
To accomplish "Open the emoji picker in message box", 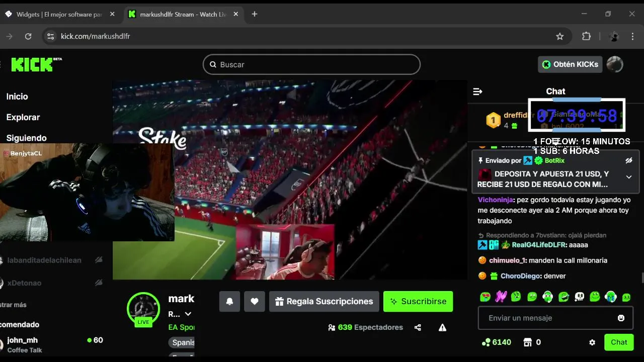I will point(621,318).
